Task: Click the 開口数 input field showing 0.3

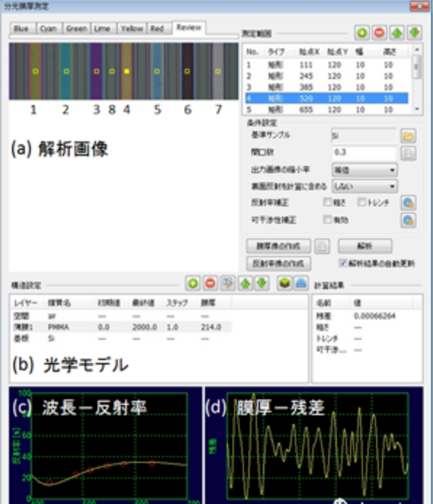Action: (365, 153)
